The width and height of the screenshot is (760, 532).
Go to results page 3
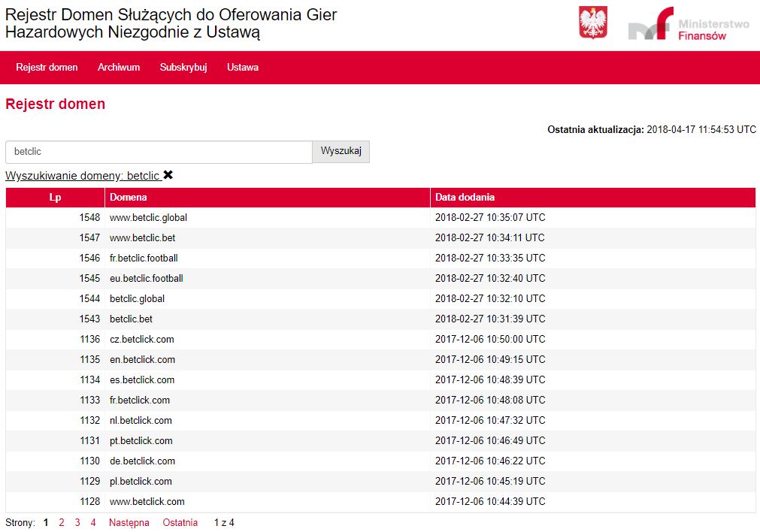coord(77,522)
